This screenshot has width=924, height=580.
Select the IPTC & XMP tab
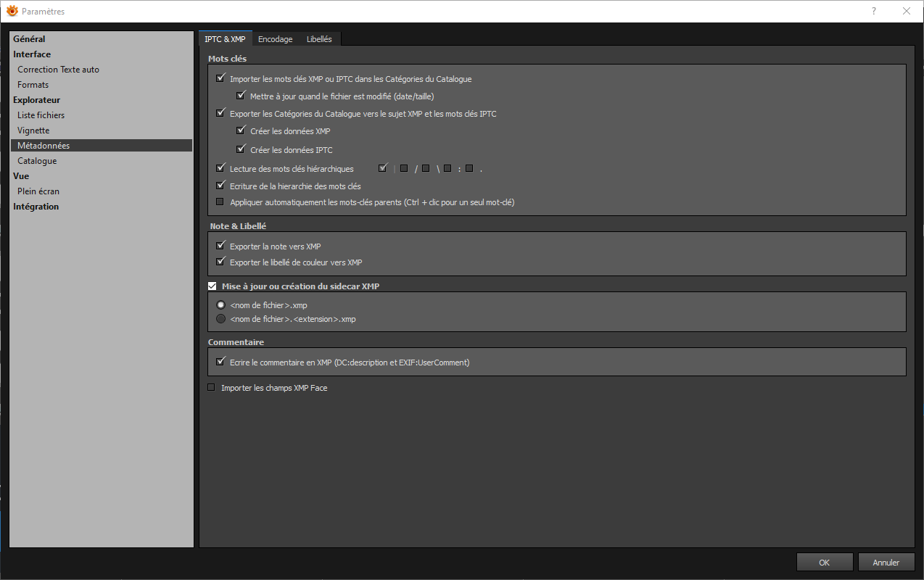pos(225,39)
